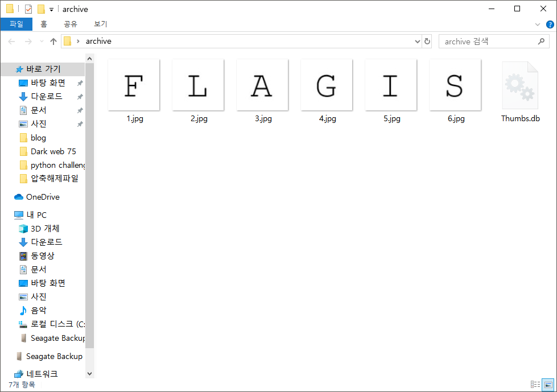Select the 1.jpg thumbnail showing F
Viewport: 557px width, 392px height.
[x=134, y=85]
